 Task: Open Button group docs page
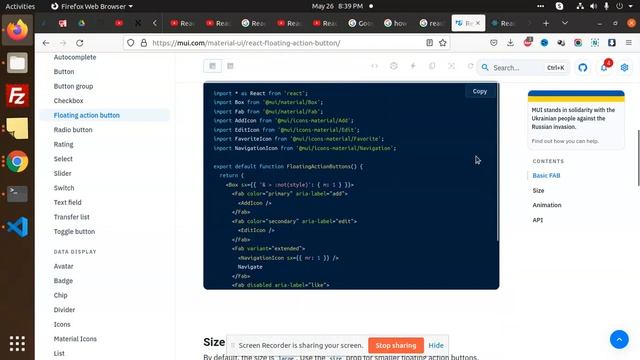click(x=73, y=87)
